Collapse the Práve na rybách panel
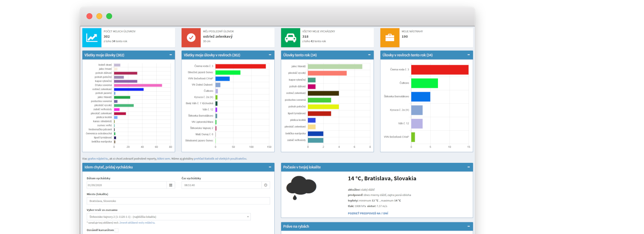Screen dimensions: 644x234 pyautogui.click(x=469, y=226)
